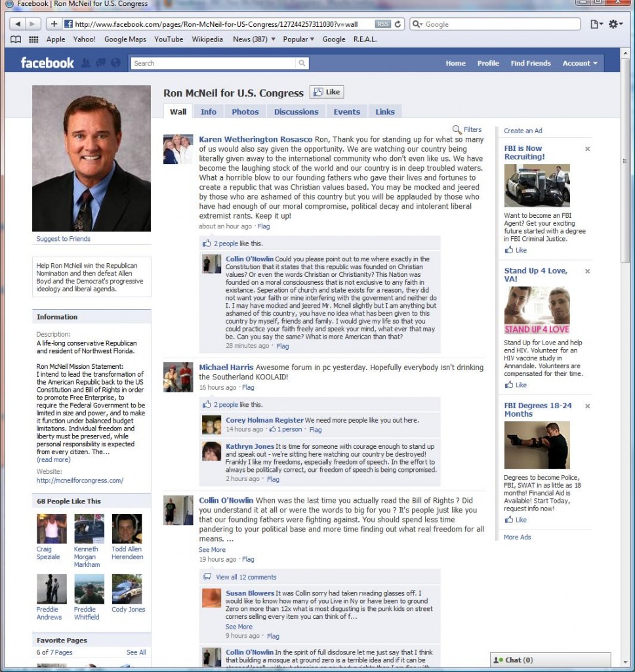Click the Suggest to Friends link
The width and height of the screenshot is (635, 672).
(x=64, y=239)
